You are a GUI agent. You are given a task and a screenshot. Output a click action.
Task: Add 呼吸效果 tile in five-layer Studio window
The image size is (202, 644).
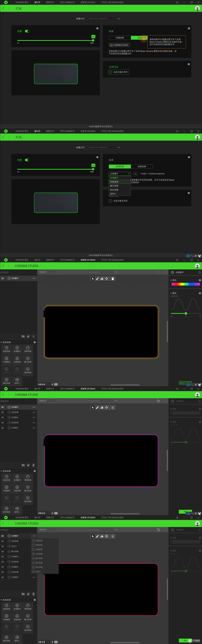pyautogui.click(x=28, y=478)
